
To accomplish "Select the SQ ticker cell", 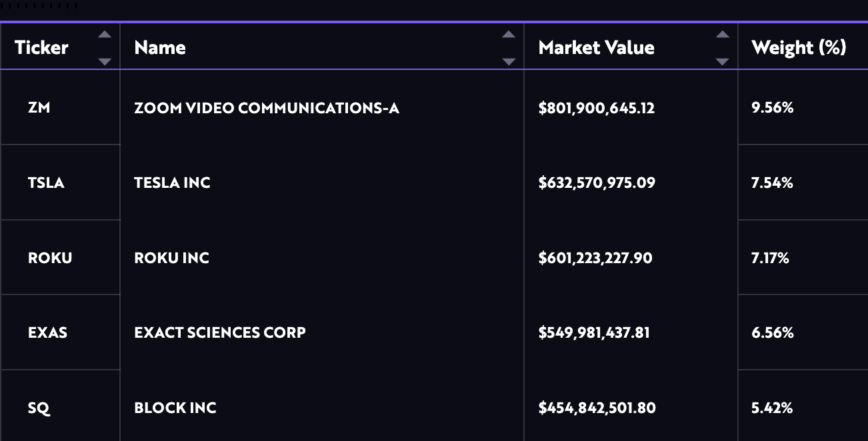I will click(x=39, y=408).
